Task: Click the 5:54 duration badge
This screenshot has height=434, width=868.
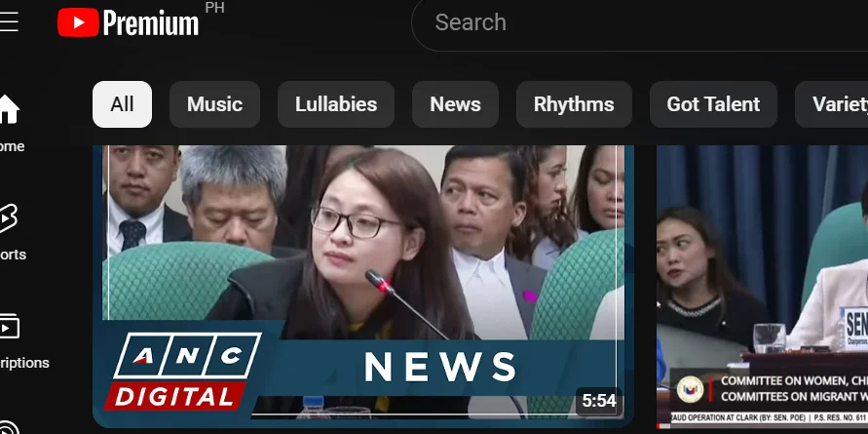Action: pyautogui.click(x=599, y=401)
